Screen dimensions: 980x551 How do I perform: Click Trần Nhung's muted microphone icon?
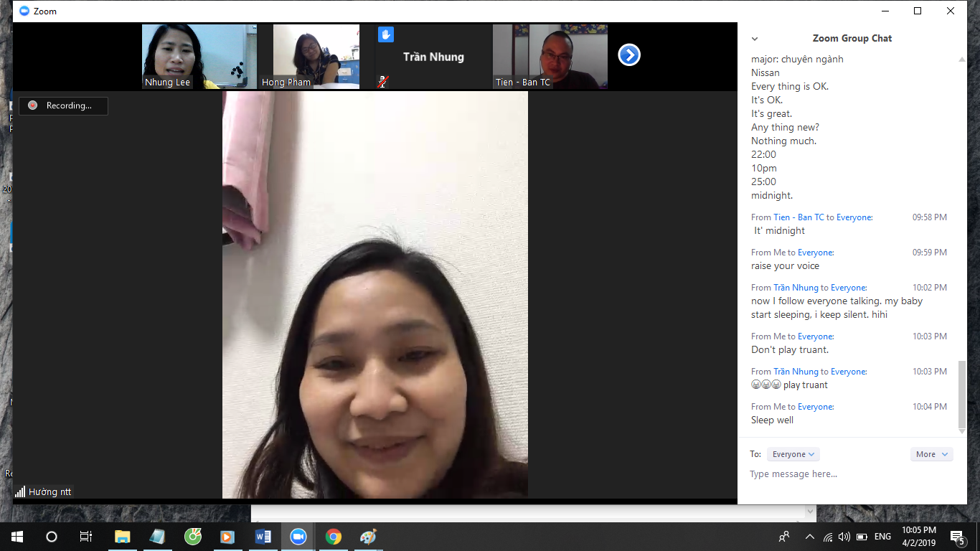383,81
